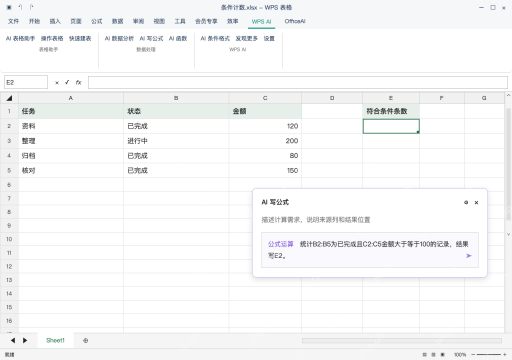The height and width of the screenshot is (360, 512).
Task: Open settings gear in AI 写公式 panel
Action: [466, 202]
